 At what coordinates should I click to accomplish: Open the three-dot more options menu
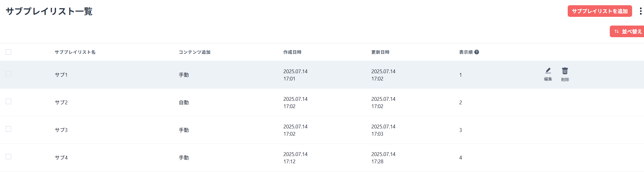pyautogui.click(x=641, y=11)
